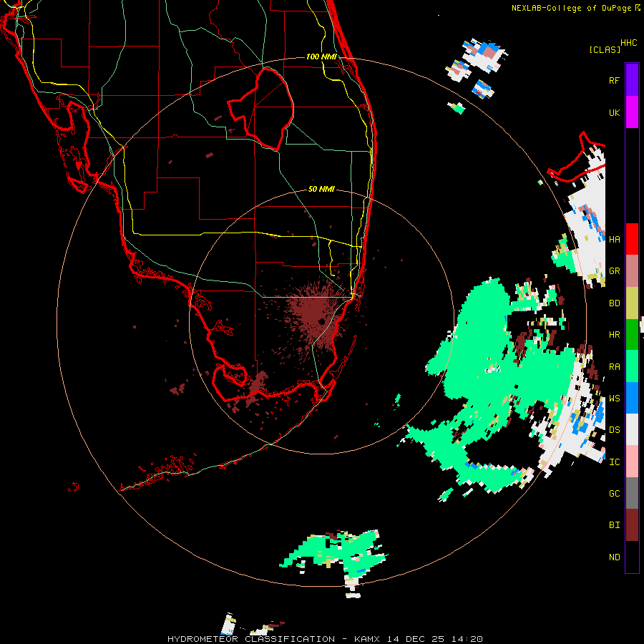The image size is (644, 644).
Task: Click the BD yellow legend block
Action: (632, 303)
